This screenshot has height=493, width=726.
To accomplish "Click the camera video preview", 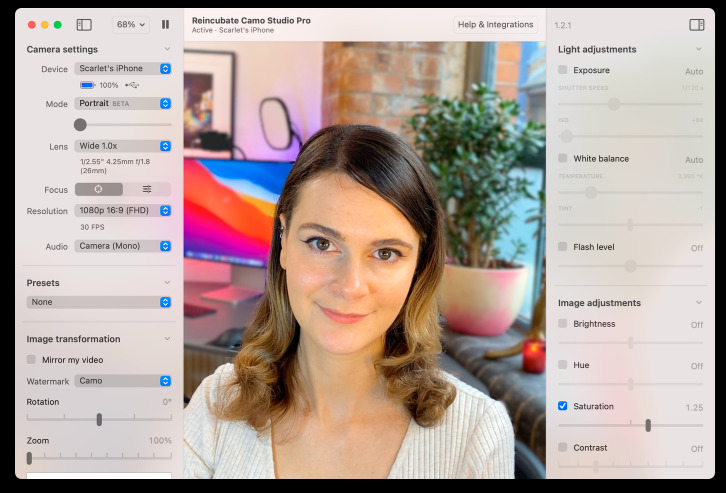I will (x=365, y=260).
